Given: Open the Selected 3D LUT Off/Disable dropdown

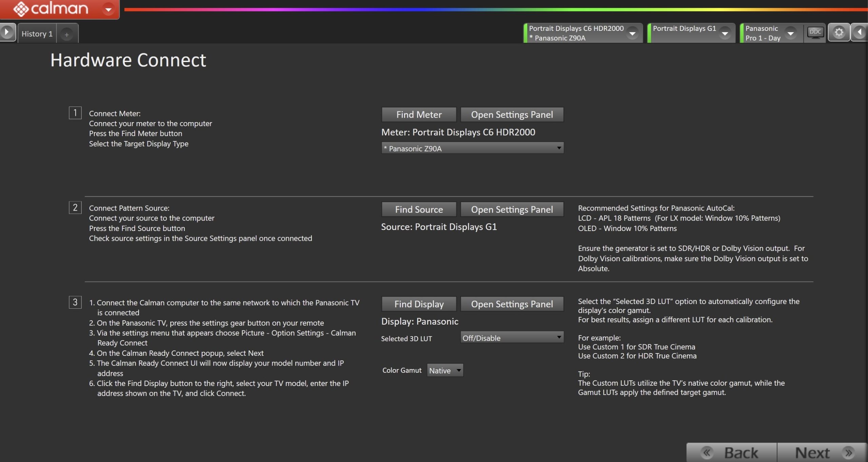Looking at the screenshot, I should click(x=512, y=338).
